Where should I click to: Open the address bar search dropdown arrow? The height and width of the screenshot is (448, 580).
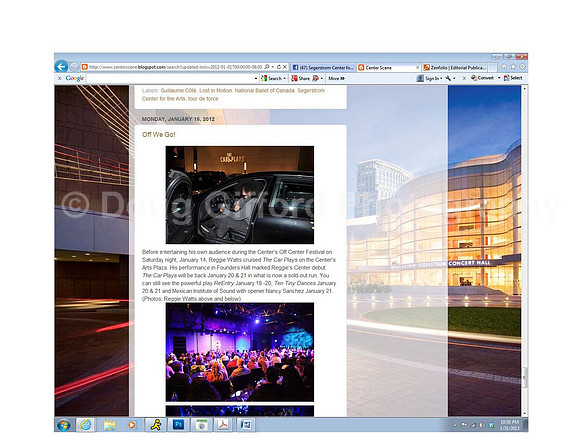tap(273, 67)
